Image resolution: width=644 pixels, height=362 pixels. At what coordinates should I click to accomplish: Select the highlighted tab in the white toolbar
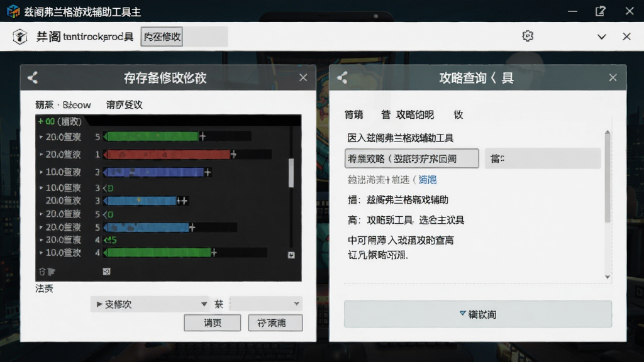162,36
